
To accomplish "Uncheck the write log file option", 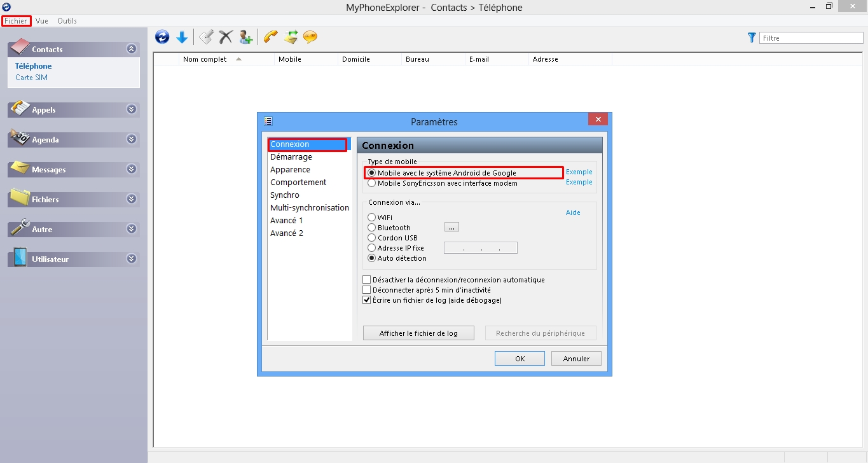I will coord(367,300).
